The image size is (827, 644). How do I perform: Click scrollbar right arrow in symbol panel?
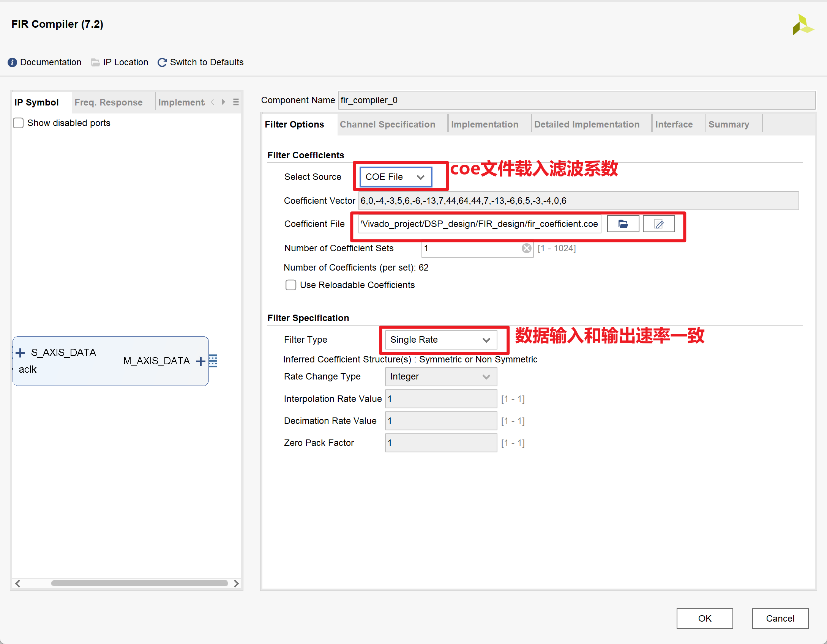[x=236, y=583]
